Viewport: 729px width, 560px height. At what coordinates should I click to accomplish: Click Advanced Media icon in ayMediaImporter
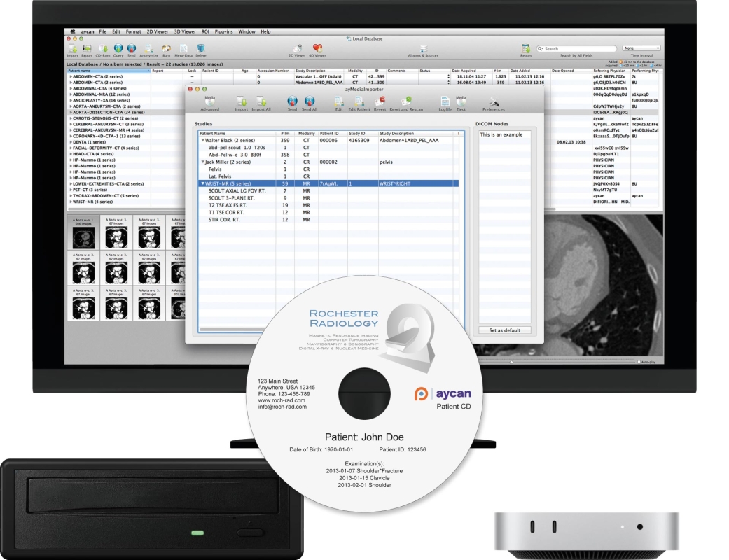[x=209, y=101]
